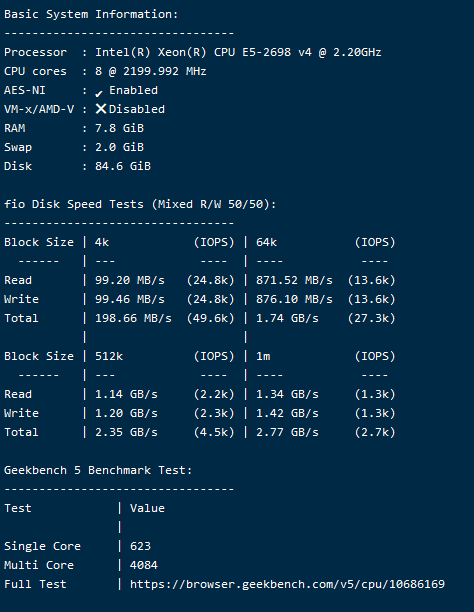Click the 64k write speed 876.10 MB/s

click(x=294, y=299)
